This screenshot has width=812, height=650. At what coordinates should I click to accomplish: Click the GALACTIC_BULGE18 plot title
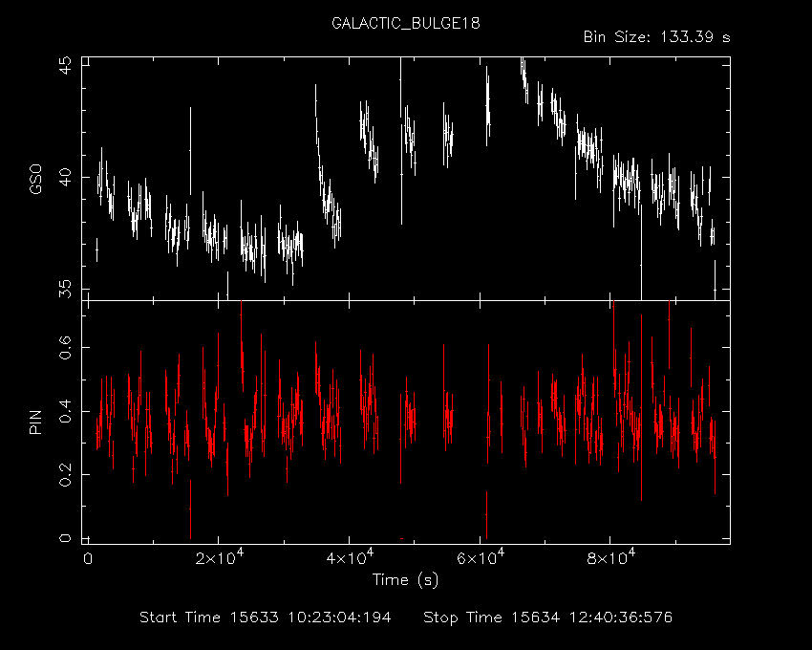(x=405, y=24)
